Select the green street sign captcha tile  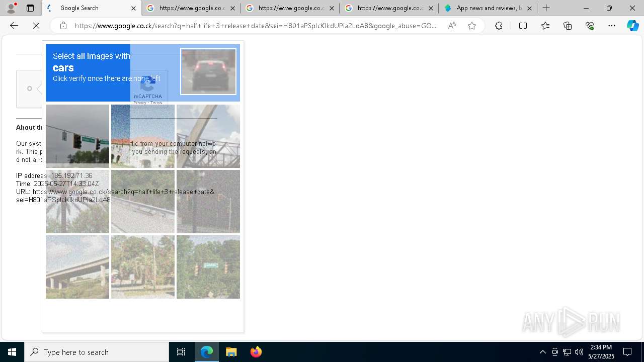(x=208, y=267)
